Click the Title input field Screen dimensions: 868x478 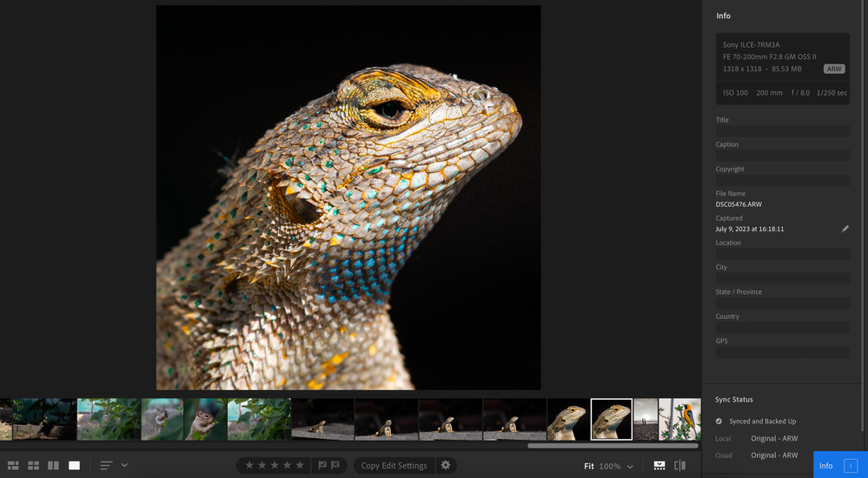[782, 131]
